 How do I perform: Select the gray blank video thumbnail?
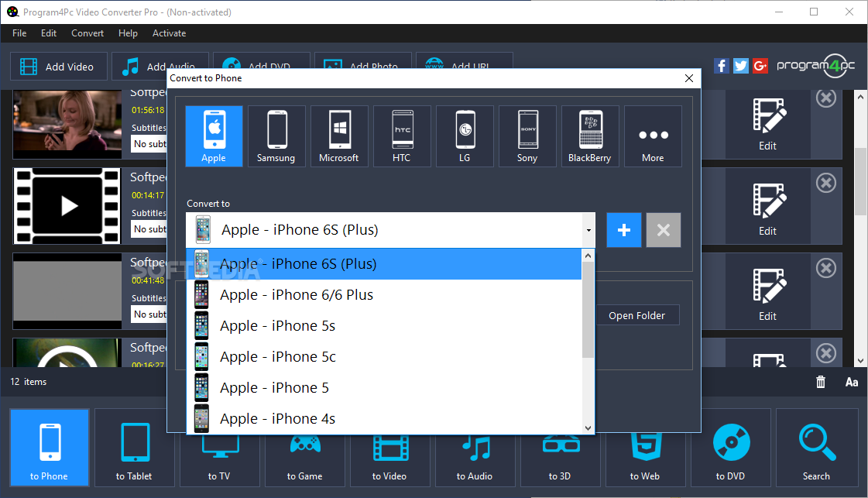pos(67,291)
